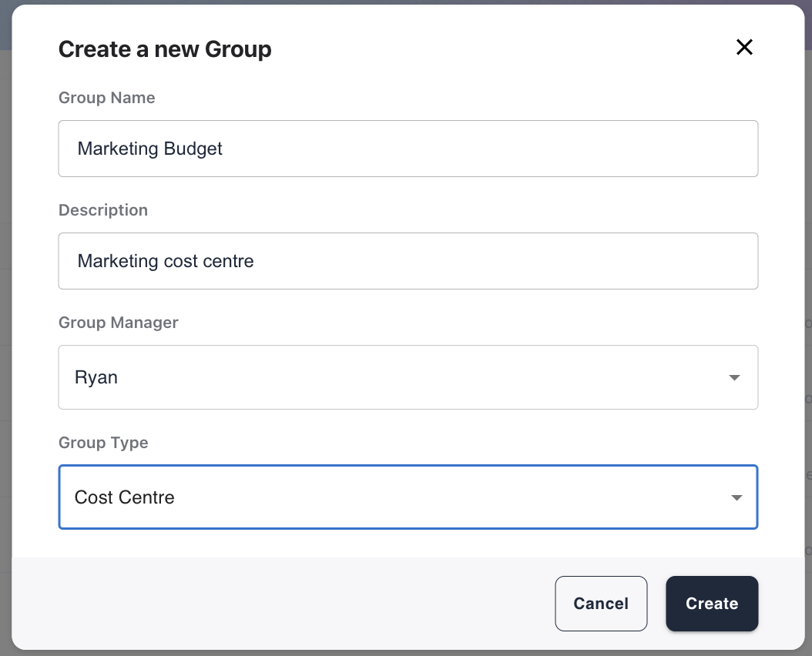Click the Description field with Marketing cost centre
812x656 pixels.
[x=408, y=261]
